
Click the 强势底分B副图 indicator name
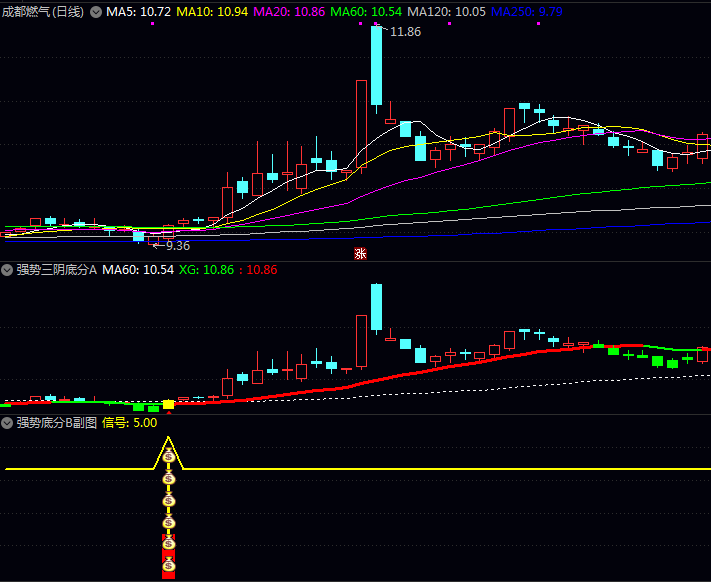point(56,423)
